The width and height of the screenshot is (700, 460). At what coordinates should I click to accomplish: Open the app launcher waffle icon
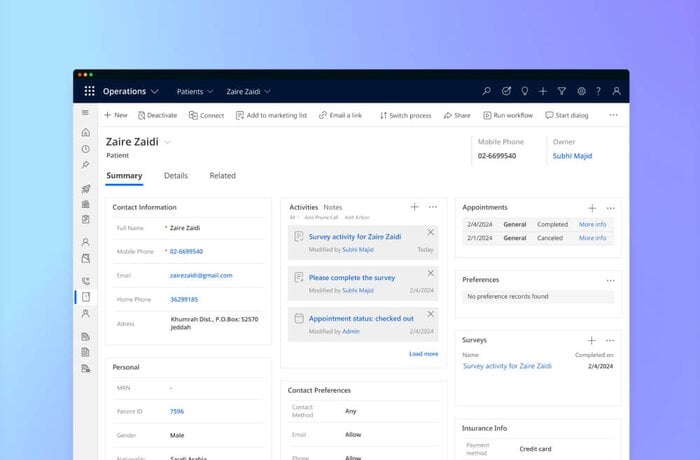click(x=89, y=91)
